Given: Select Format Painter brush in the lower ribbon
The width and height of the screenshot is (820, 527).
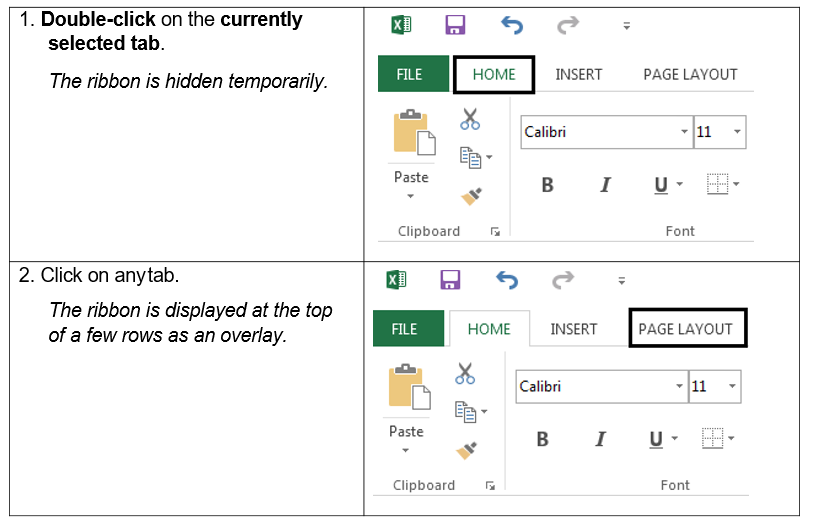Looking at the screenshot, I should click(467, 450).
